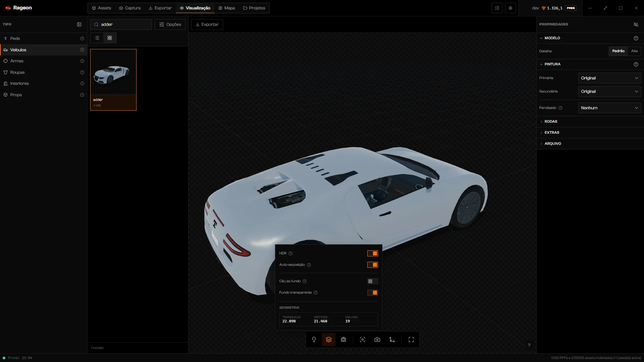Click the info icon next to Perolizado
The image size is (644, 362).
pyautogui.click(x=560, y=108)
